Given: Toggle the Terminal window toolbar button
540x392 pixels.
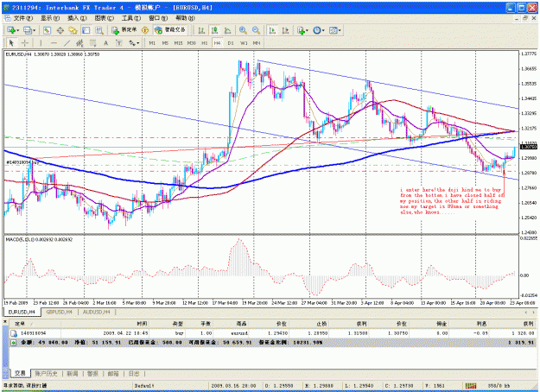Looking at the screenshot, I should click(86, 30).
